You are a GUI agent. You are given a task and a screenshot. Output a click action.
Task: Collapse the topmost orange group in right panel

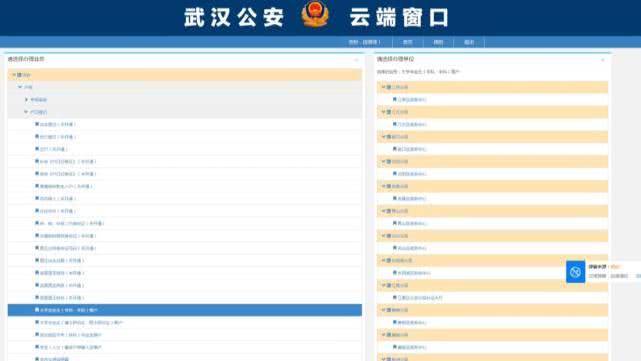click(383, 87)
